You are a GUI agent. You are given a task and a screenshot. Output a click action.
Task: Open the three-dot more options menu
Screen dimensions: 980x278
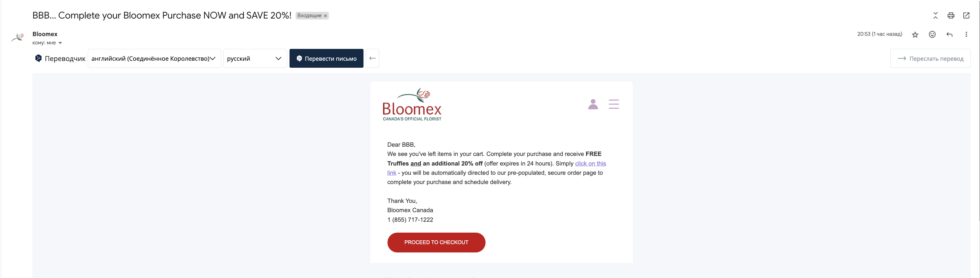(x=966, y=34)
